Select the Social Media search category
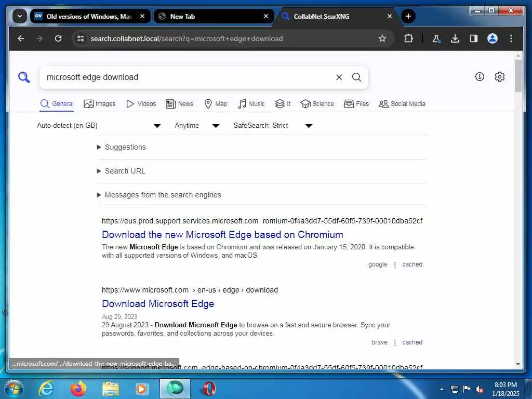 [402, 104]
